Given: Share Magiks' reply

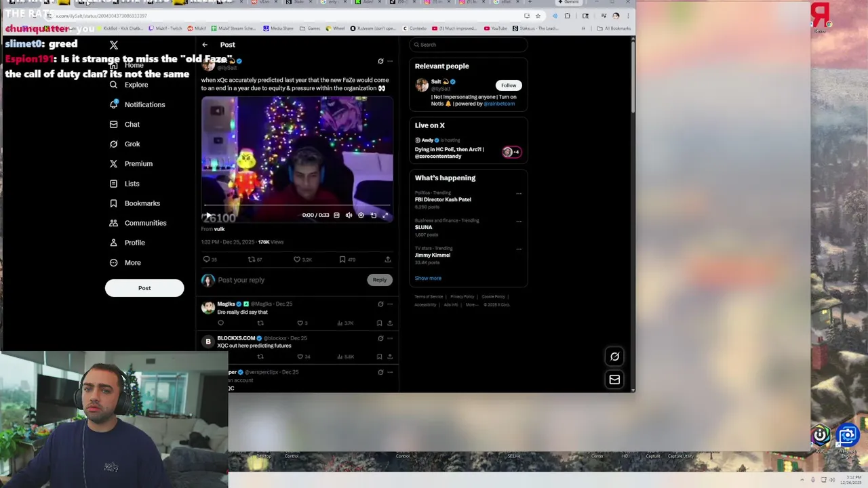Looking at the screenshot, I should (389, 323).
